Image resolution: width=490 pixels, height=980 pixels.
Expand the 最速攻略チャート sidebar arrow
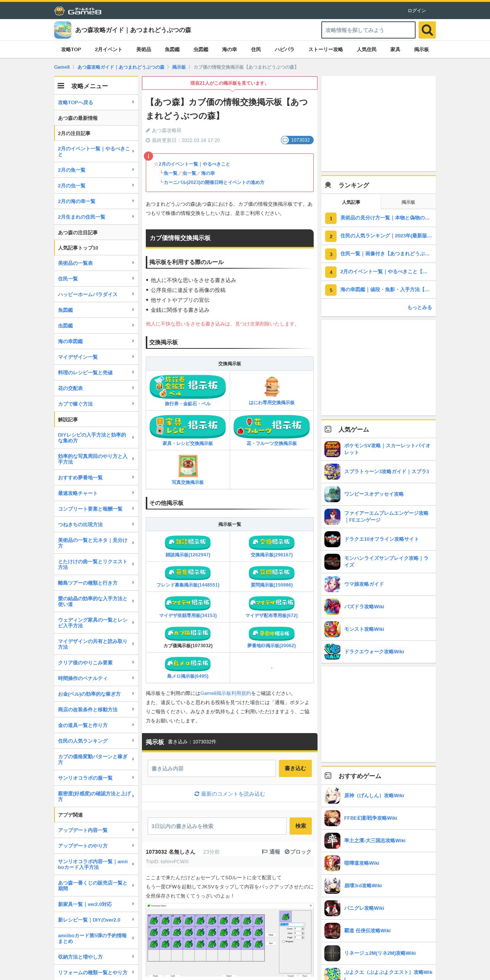(x=133, y=493)
